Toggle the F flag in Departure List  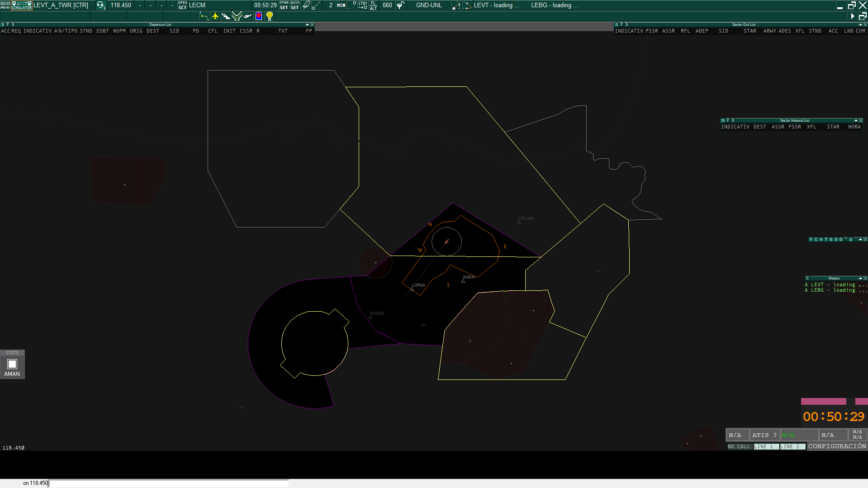(x=8, y=24)
